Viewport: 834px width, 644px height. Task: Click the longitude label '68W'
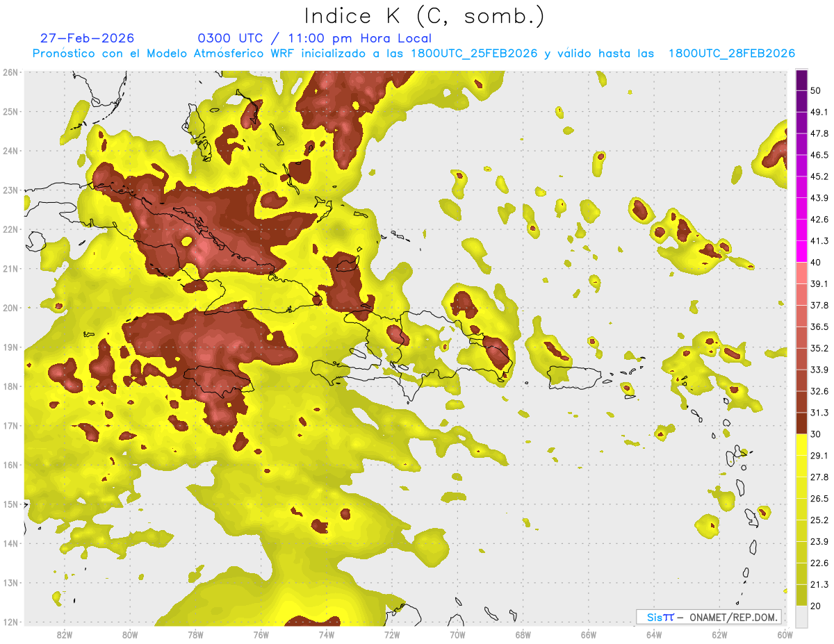(523, 635)
